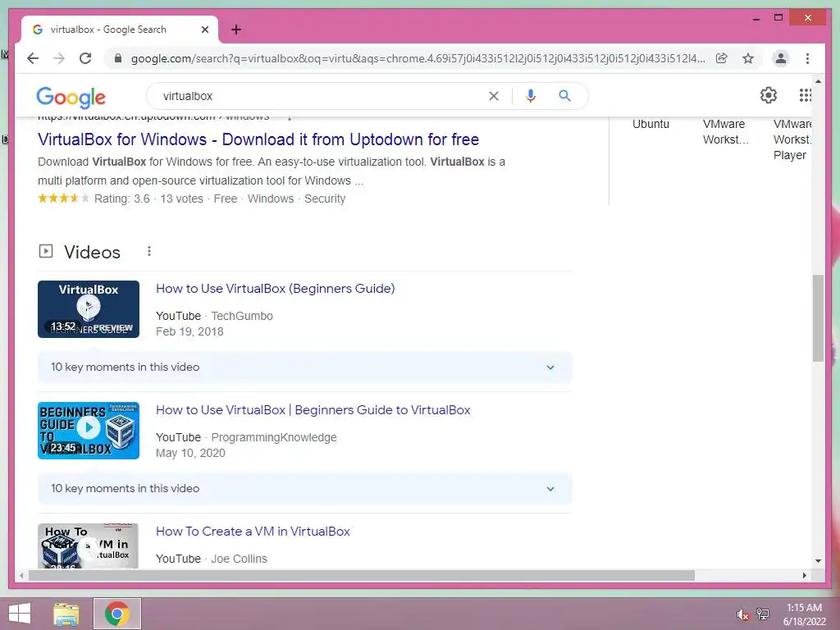Bookmark this page with the star
The height and width of the screenshot is (630, 840).
tap(748, 58)
